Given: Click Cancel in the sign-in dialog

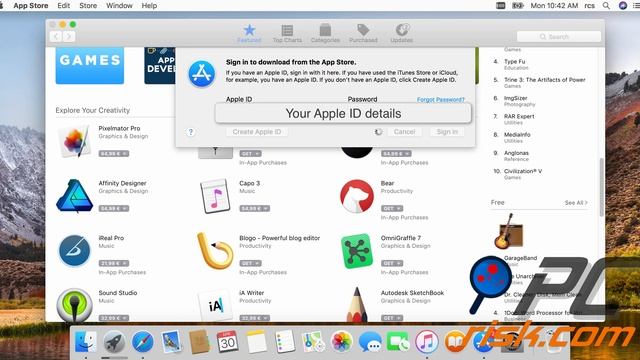Looking at the screenshot, I should (x=404, y=132).
